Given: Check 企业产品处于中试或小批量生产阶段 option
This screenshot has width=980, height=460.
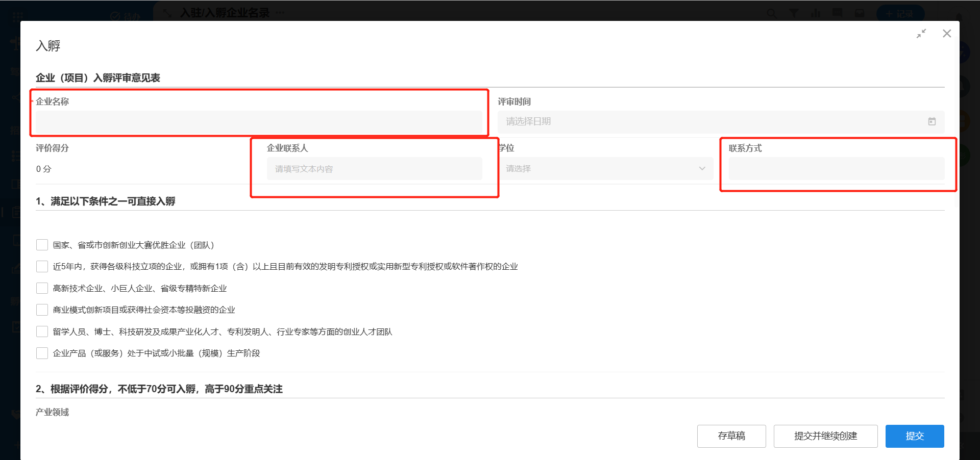Looking at the screenshot, I should tap(42, 353).
